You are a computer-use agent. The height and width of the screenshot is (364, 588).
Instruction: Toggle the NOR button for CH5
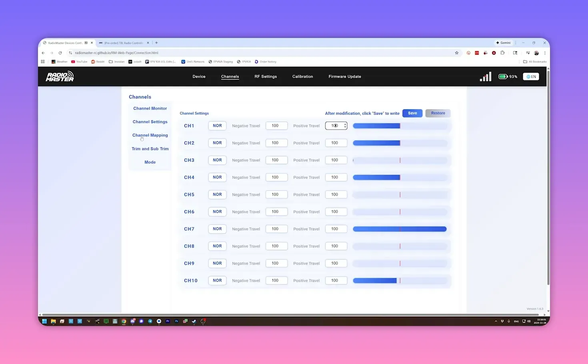[217, 194]
